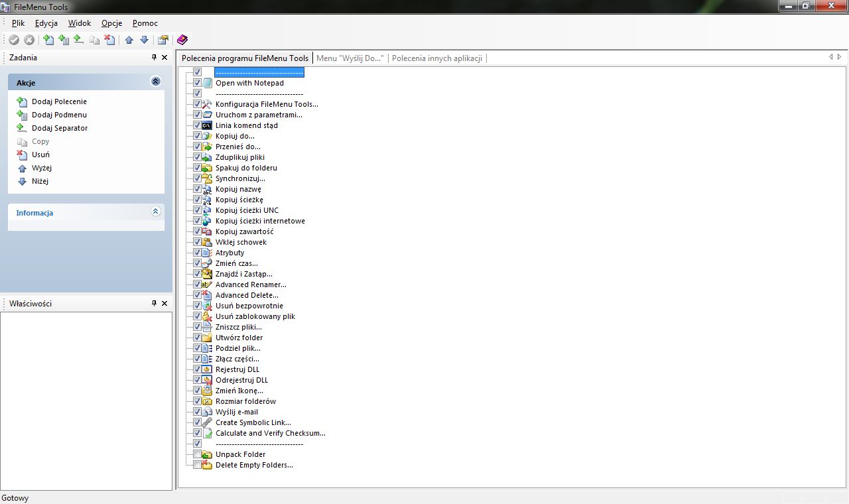Click the Dodaj Podmenu icon in the toolbar
849x504 pixels.
[64, 39]
